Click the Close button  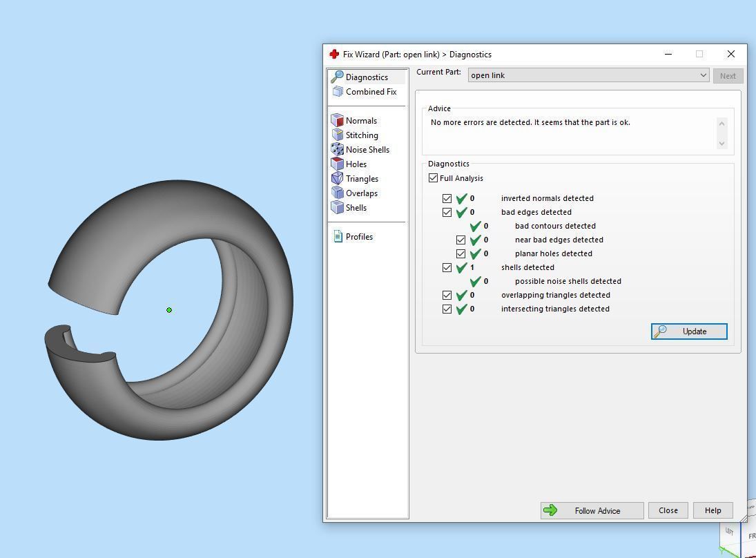click(x=668, y=510)
